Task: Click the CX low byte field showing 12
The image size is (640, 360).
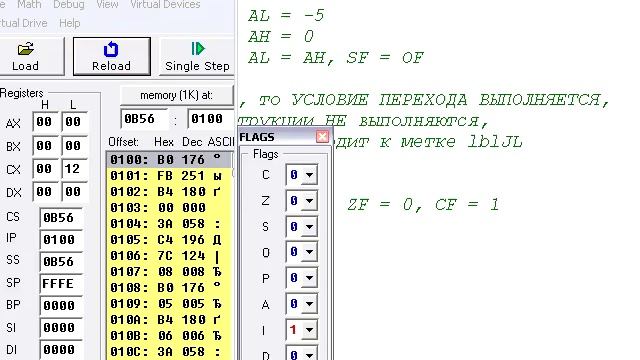Action: point(74,169)
